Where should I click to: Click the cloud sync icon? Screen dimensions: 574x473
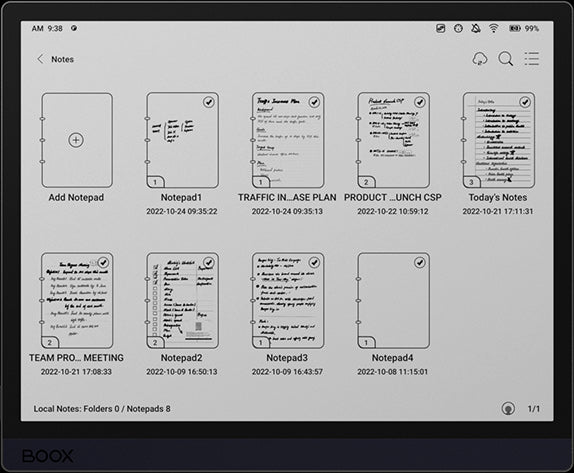(x=480, y=59)
